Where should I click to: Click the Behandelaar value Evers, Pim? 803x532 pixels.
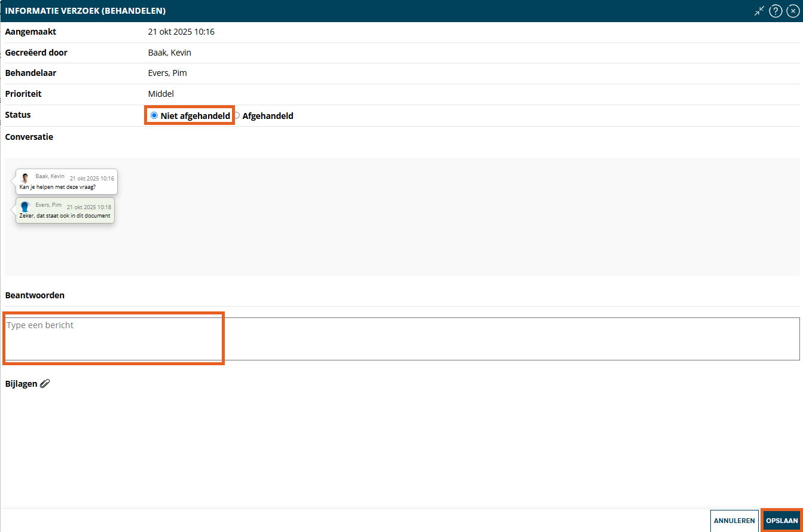[167, 73]
